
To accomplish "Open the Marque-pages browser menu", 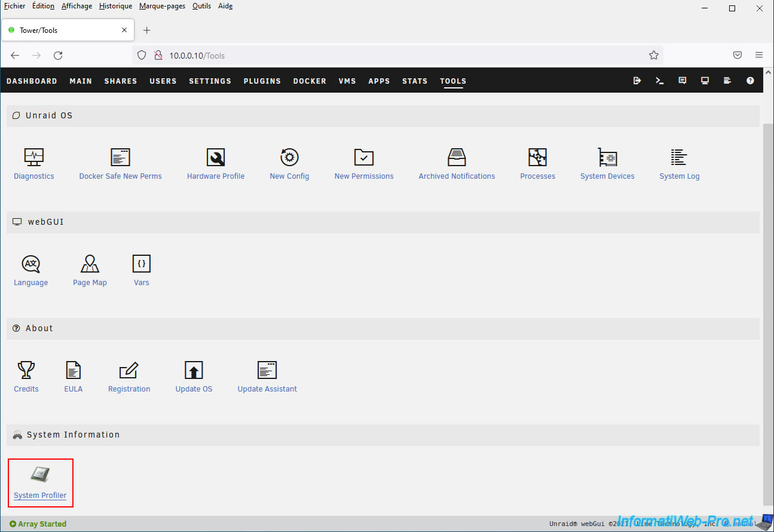I will coord(162,6).
